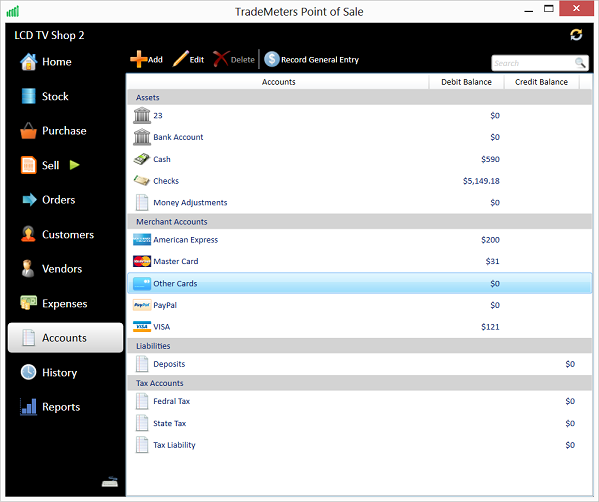This screenshot has height=502, width=599.
Task: Click the American Express card icon
Action: pos(142,240)
